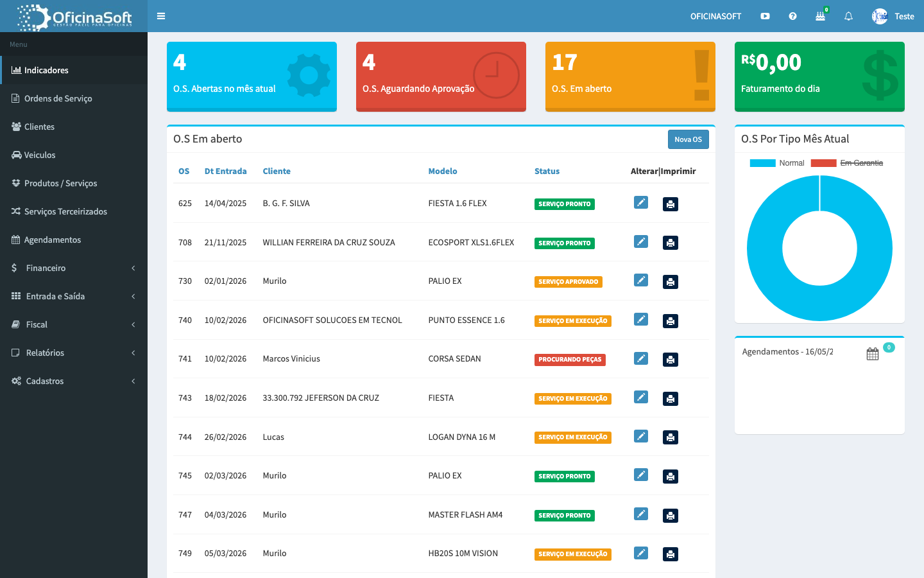924x578 pixels.
Task: Open the help question mark icon
Action: pos(792,16)
